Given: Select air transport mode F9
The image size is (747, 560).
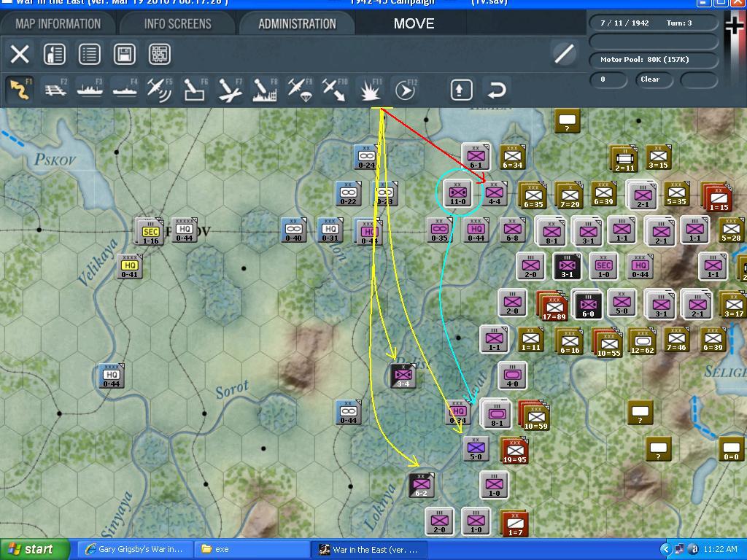Looking at the screenshot, I should (x=299, y=89).
